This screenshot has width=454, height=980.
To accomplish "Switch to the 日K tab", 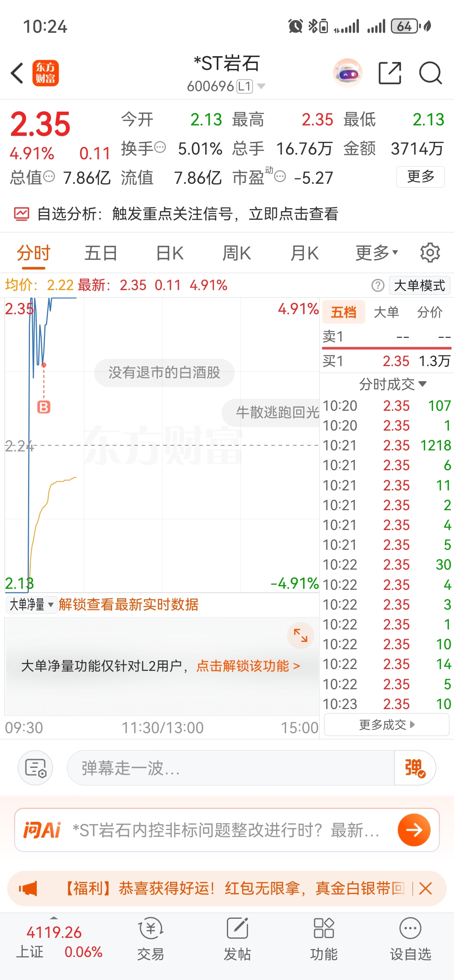I will 170,253.
